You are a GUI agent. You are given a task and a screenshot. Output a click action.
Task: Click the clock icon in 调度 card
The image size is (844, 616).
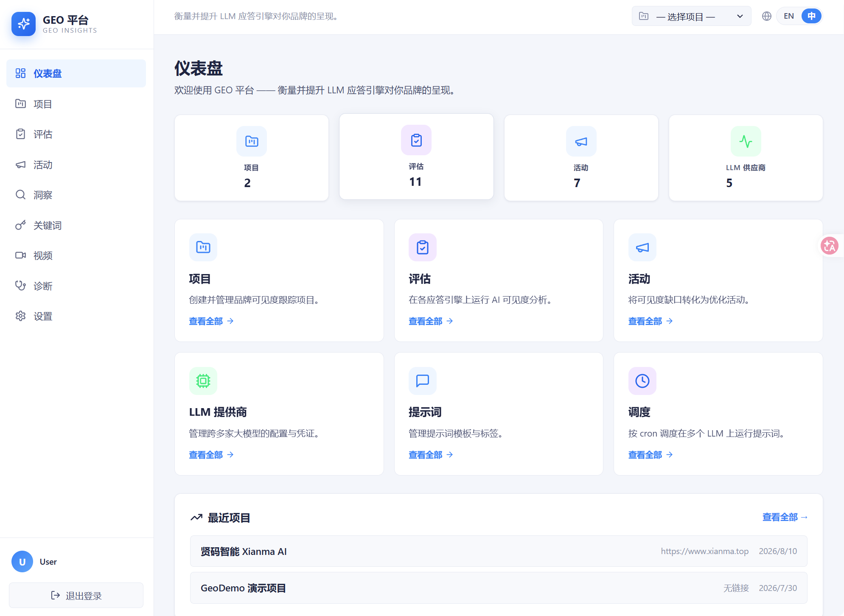(642, 381)
